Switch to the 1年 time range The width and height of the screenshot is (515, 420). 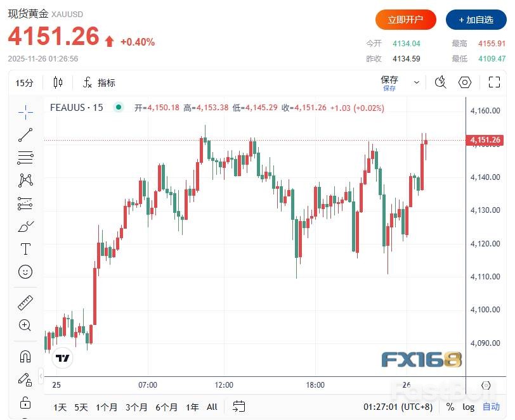pyautogui.click(x=192, y=407)
